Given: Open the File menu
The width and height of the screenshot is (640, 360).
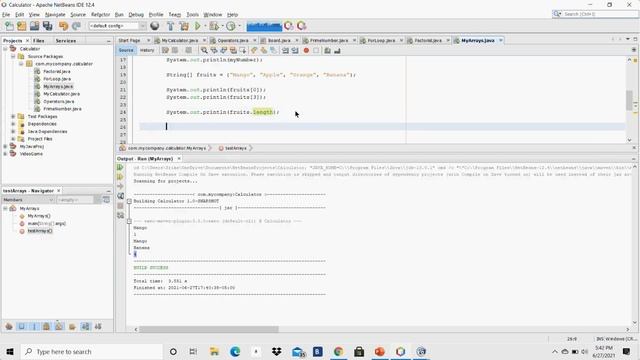Looking at the screenshot, I should pos(6,14).
